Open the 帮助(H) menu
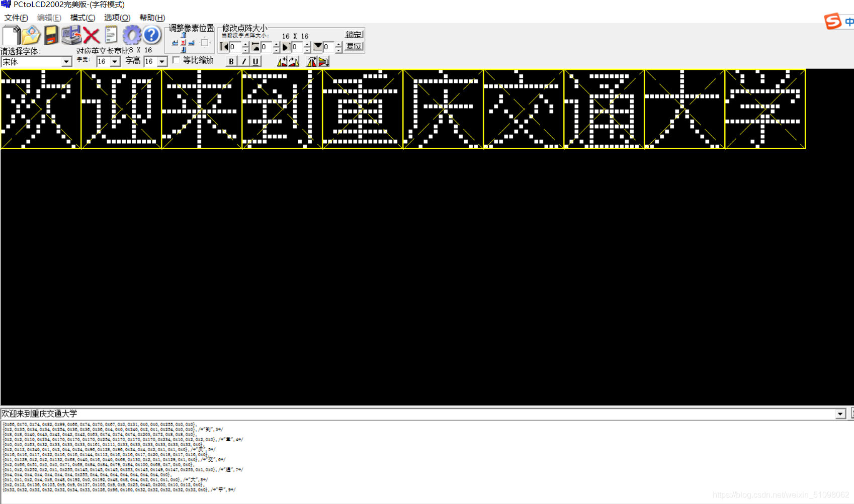This screenshot has width=854, height=504. pos(152,18)
